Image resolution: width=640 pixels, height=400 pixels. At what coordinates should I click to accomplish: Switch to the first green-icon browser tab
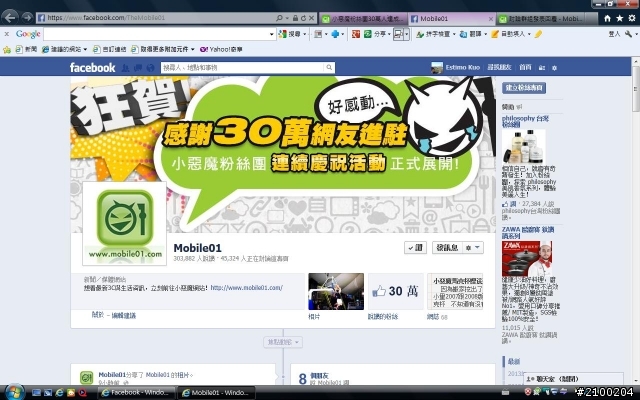pyautogui.click(x=363, y=18)
